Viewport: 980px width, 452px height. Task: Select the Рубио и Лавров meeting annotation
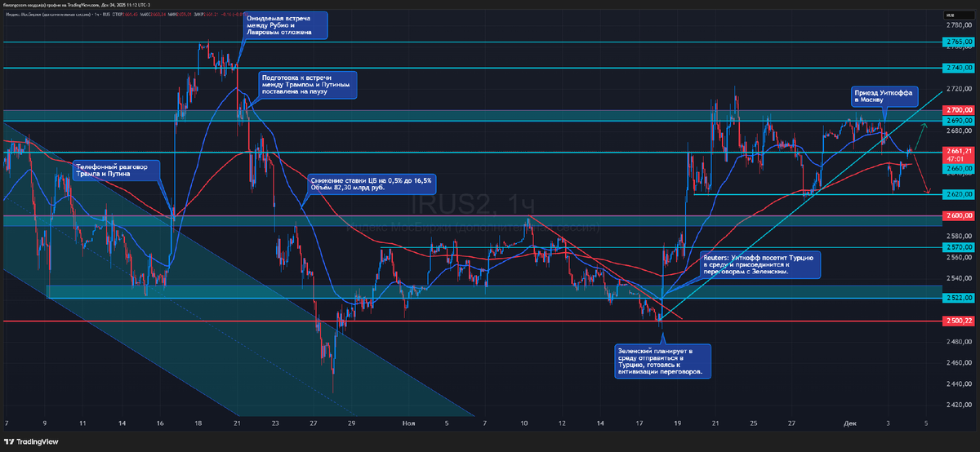tap(286, 25)
